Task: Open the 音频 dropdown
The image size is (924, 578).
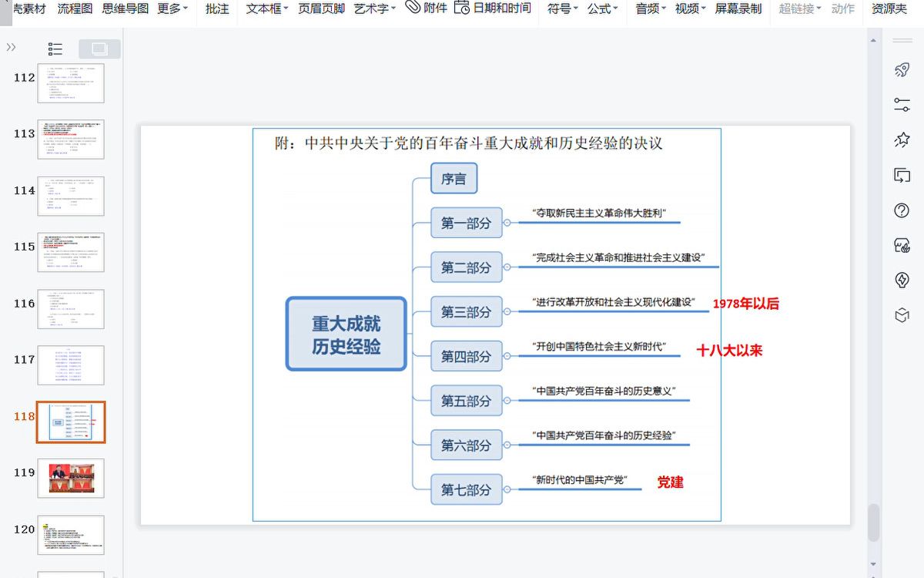Action: coord(651,8)
